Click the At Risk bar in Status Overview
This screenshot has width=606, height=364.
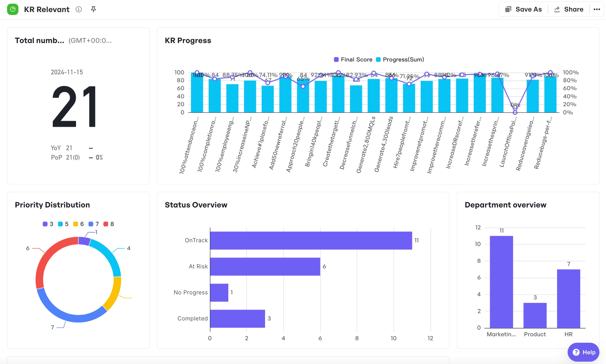click(x=265, y=266)
